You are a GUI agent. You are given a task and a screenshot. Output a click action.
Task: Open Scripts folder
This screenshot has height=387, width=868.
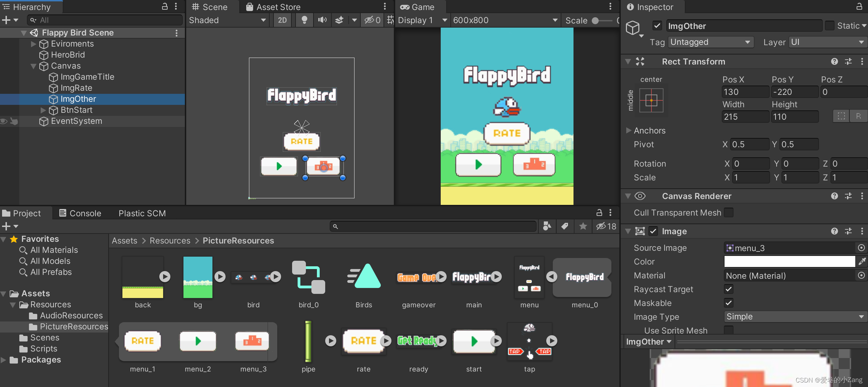point(44,349)
